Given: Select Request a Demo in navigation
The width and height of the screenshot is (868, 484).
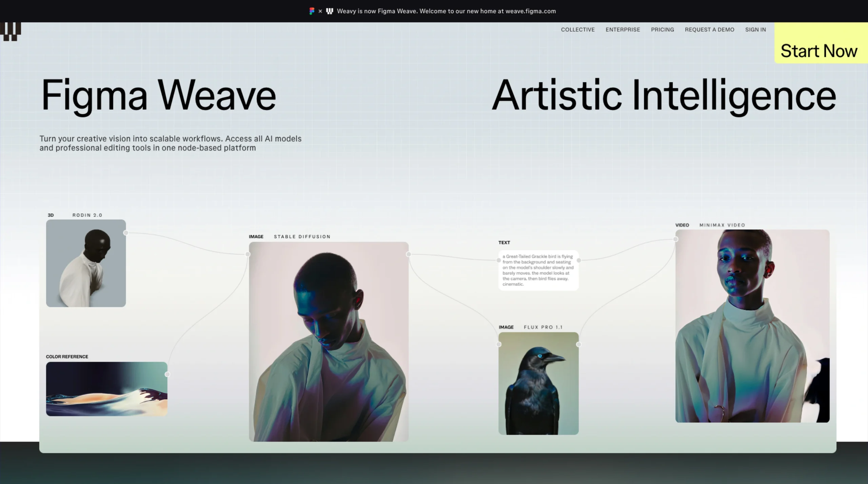Looking at the screenshot, I should click(x=709, y=30).
